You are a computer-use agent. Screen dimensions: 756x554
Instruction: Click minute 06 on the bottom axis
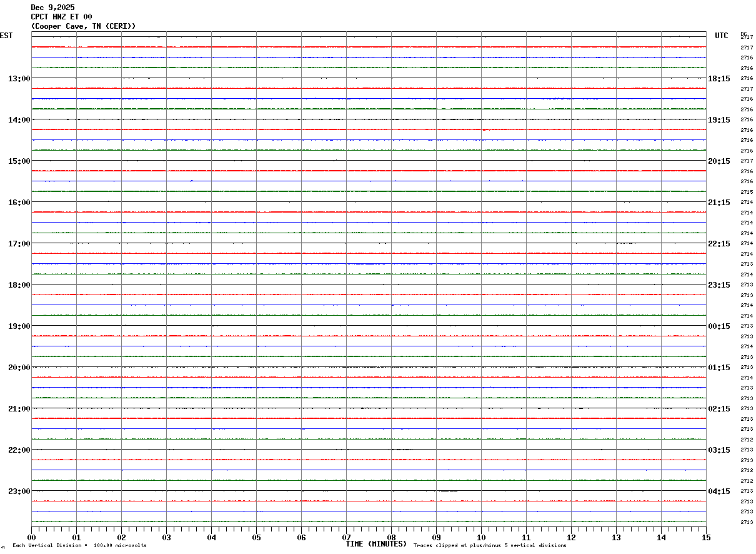point(302,537)
